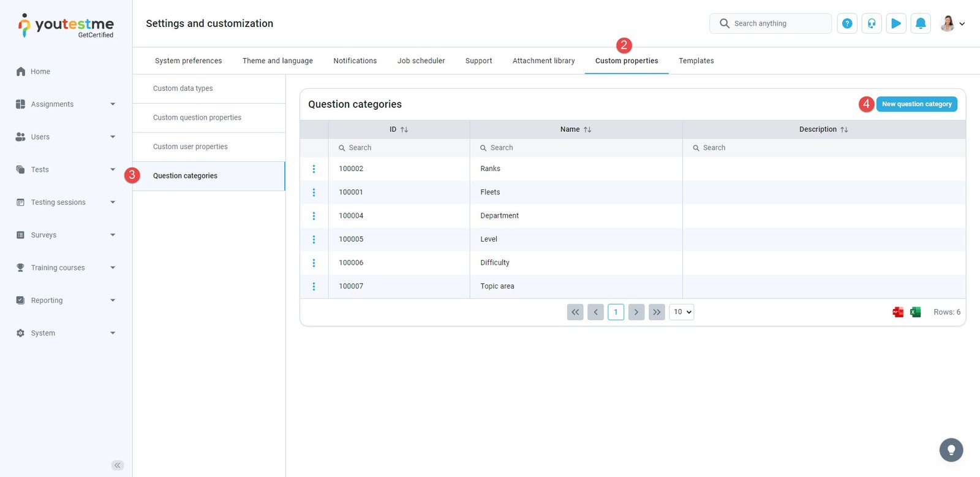Go to next page of table
Screen dimensions: 980x477
(636, 312)
